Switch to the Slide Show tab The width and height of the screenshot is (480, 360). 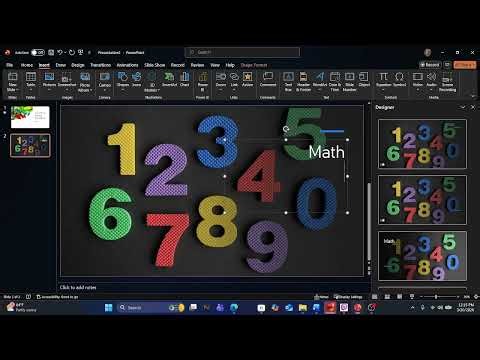pos(155,65)
